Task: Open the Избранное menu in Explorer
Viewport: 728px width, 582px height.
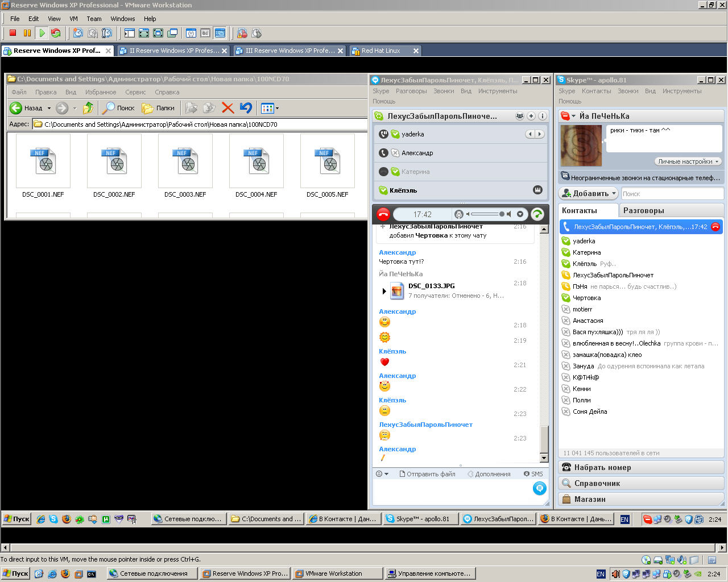Action: (x=101, y=92)
